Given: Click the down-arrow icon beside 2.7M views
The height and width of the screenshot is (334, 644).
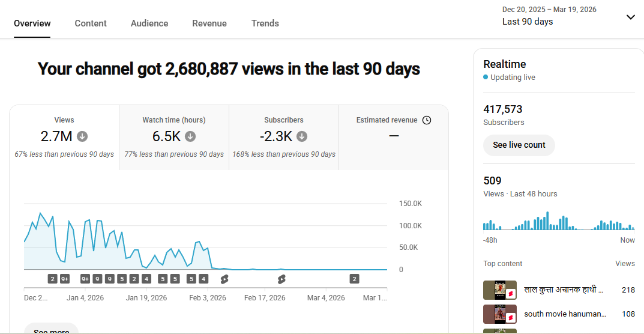Looking at the screenshot, I should [x=82, y=136].
